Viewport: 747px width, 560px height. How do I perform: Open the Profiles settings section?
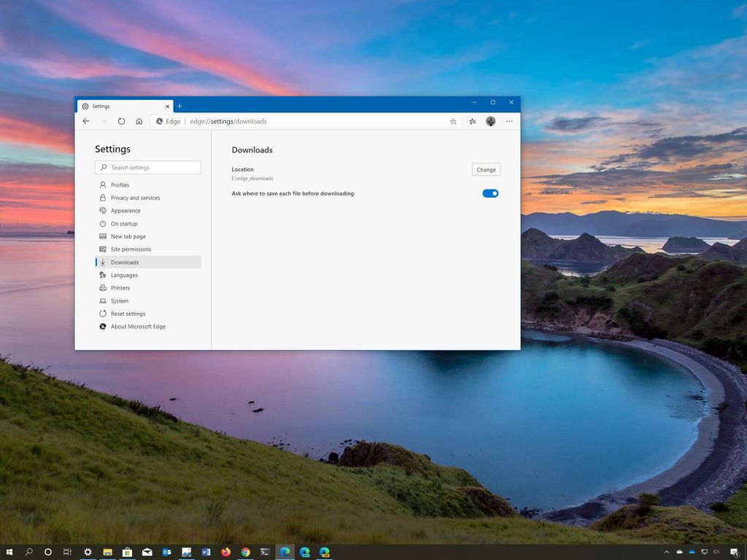click(x=120, y=184)
